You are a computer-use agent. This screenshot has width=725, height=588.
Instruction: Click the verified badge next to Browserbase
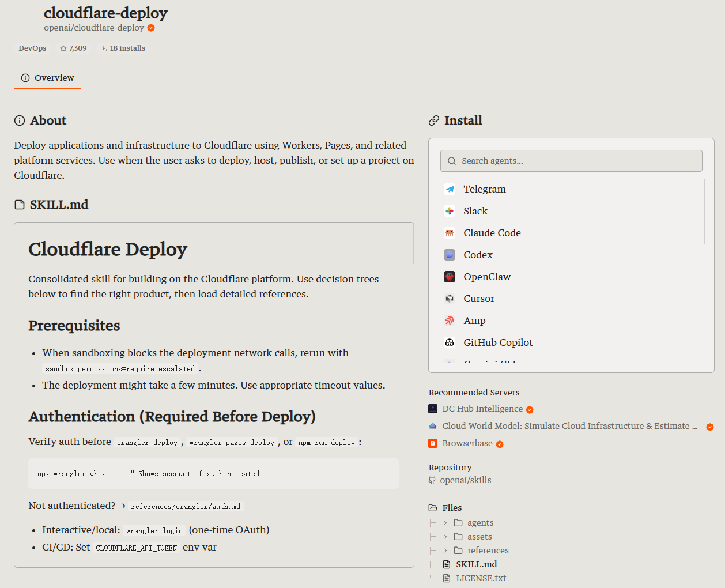click(500, 444)
